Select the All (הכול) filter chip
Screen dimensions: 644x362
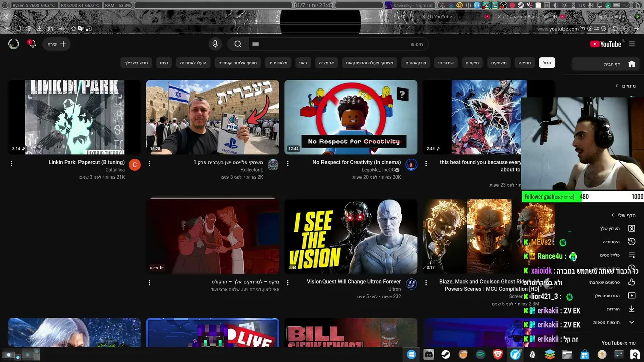(547, 63)
